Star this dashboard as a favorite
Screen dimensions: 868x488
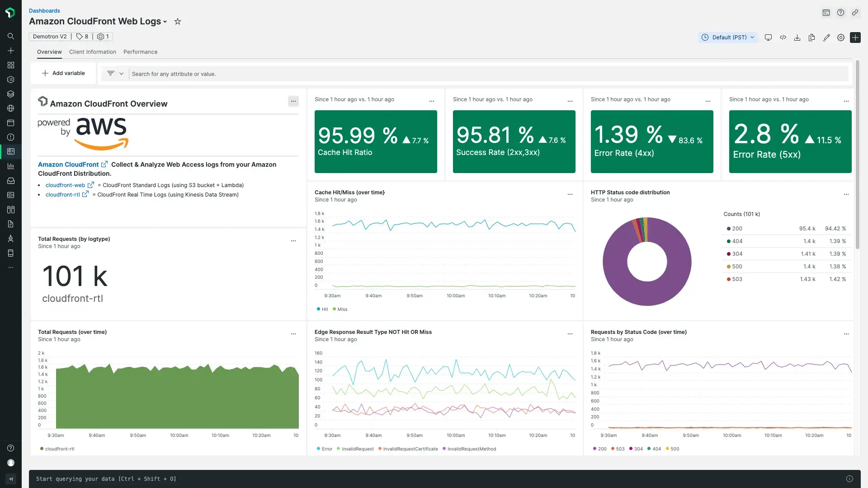[x=178, y=22]
